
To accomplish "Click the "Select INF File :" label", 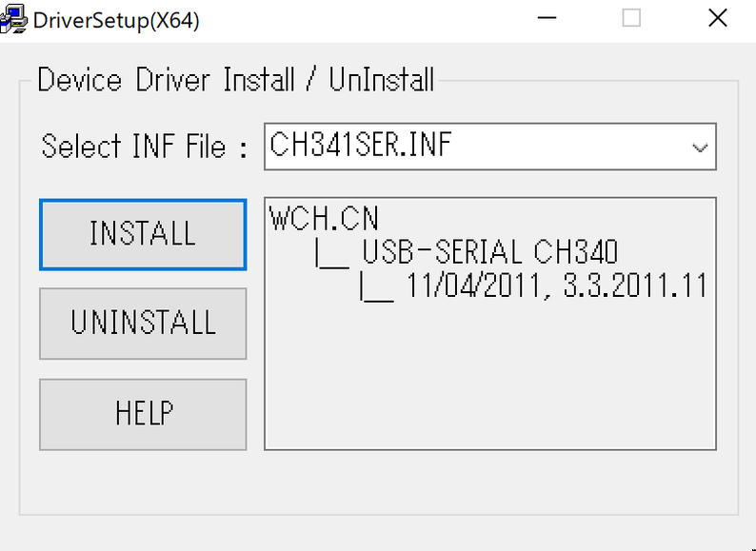I will coord(145,148).
